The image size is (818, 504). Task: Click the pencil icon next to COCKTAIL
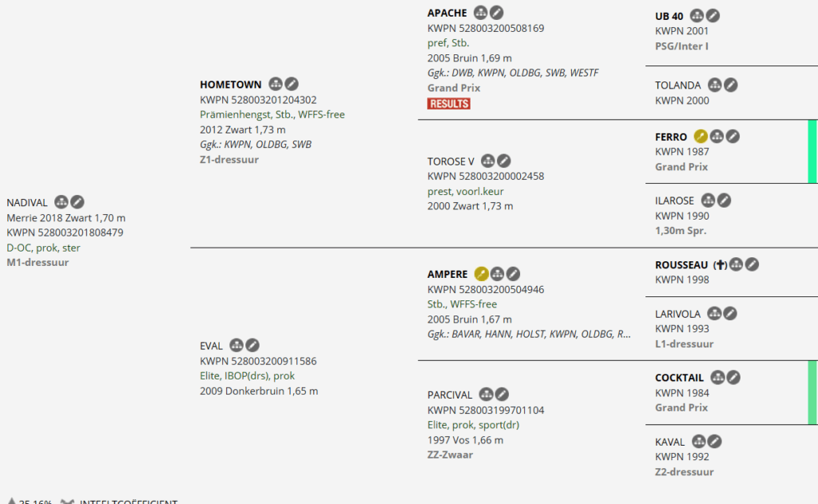coord(733,377)
